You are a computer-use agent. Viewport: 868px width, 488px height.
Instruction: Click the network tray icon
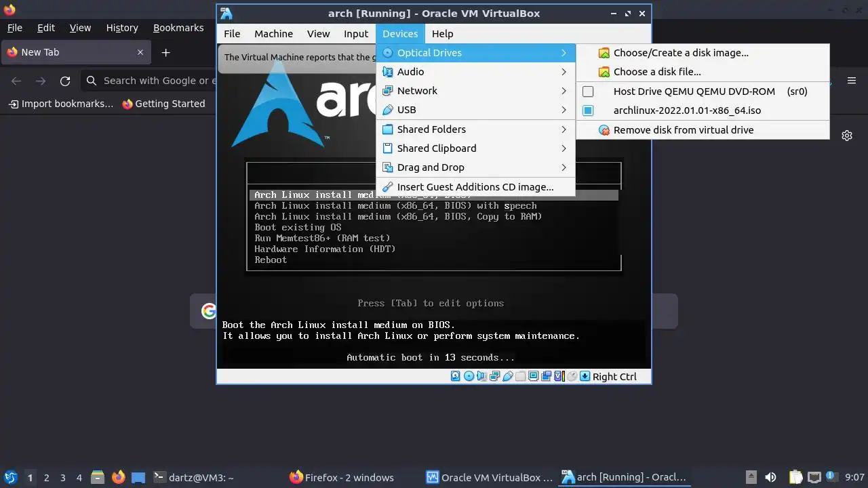814,478
